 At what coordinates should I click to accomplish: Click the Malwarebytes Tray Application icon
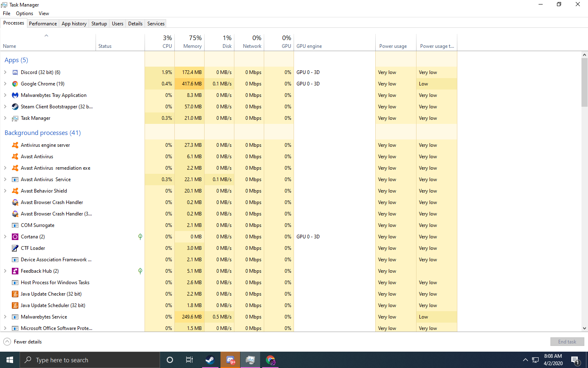15,95
